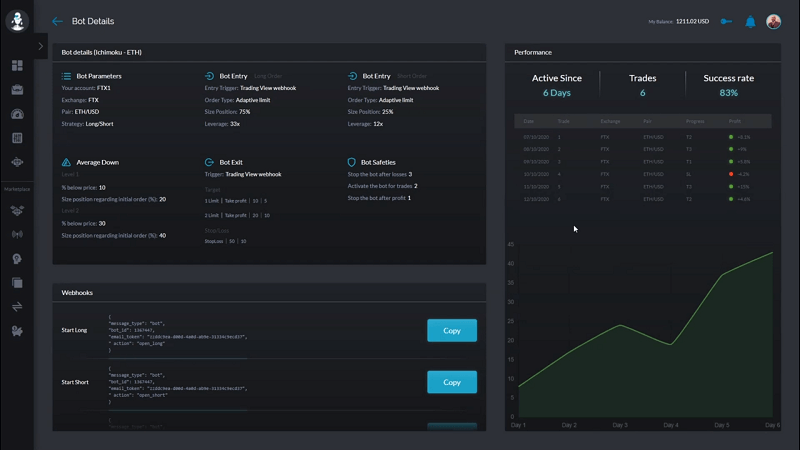Viewport: 800px width, 450px height.
Task: Click the Strategy Long/Short parameter
Action: point(87,124)
